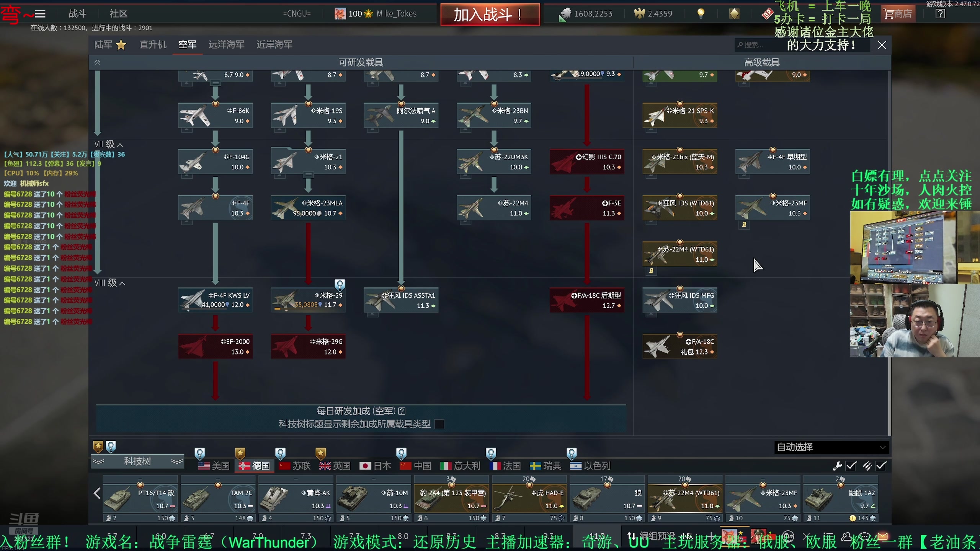Viewport: 980px width, 551px height.
Task: Open the golden diamond premium icon
Action: point(734,14)
